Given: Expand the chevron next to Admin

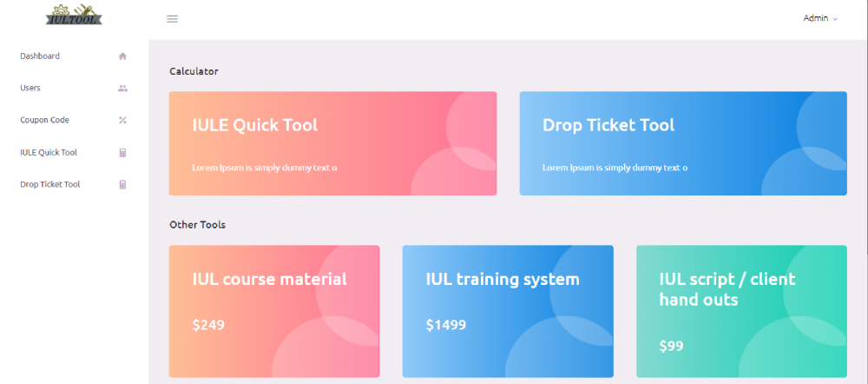Looking at the screenshot, I should point(835,19).
